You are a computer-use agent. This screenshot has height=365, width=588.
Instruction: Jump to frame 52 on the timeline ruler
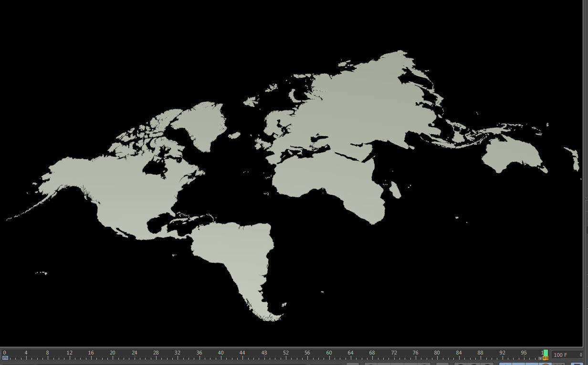click(x=285, y=353)
